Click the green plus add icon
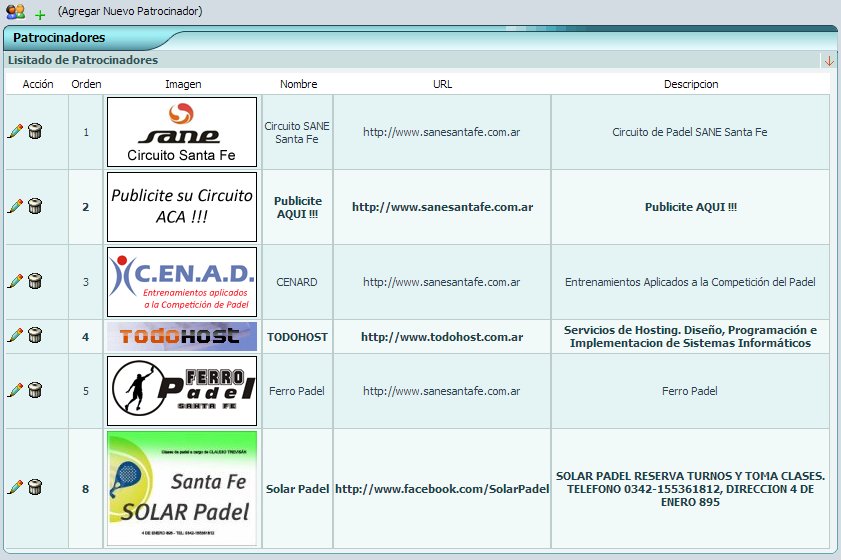Viewport: 841px width, 560px height. tap(40, 15)
